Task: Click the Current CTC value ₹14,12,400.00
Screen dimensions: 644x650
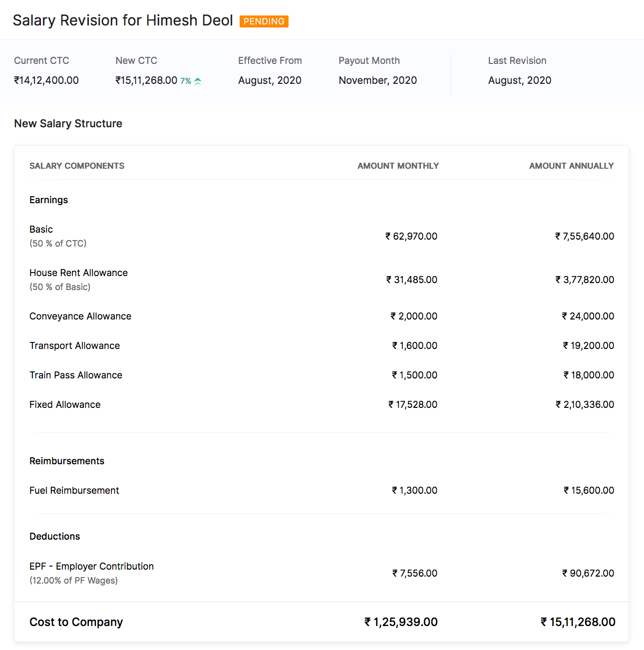Action: tap(46, 80)
